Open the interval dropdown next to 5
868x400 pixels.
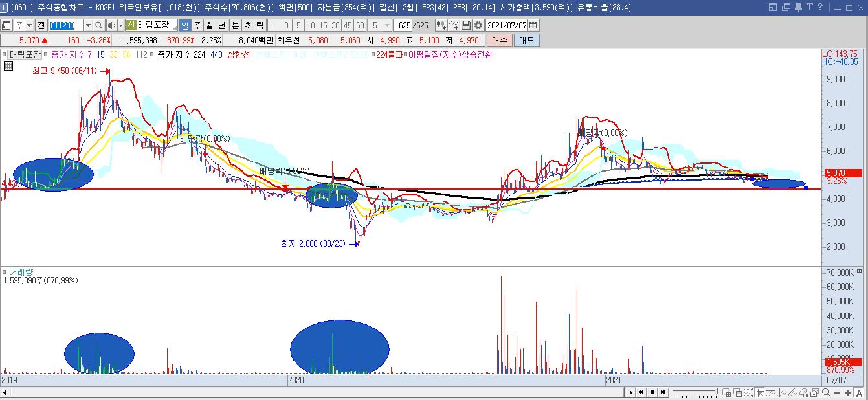(387, 25)
